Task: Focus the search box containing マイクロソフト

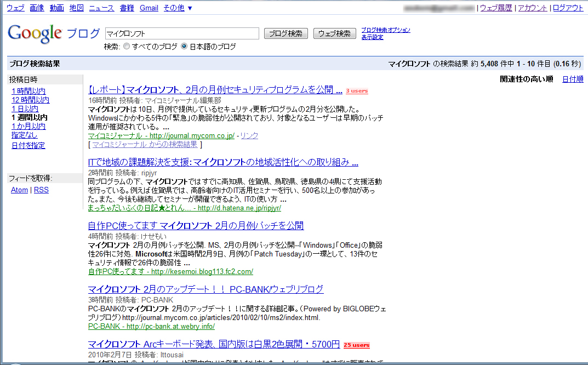Action: [x=182, y=33]
